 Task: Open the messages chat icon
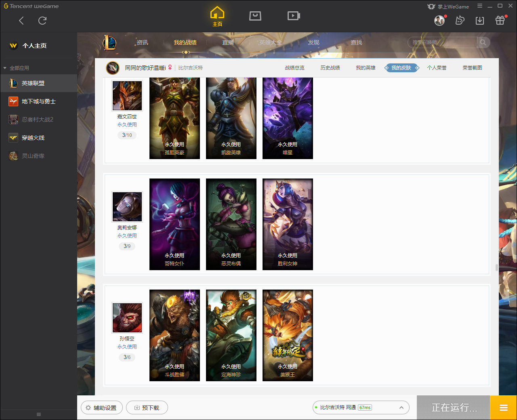pyautogui.click(x=460, y=20)
